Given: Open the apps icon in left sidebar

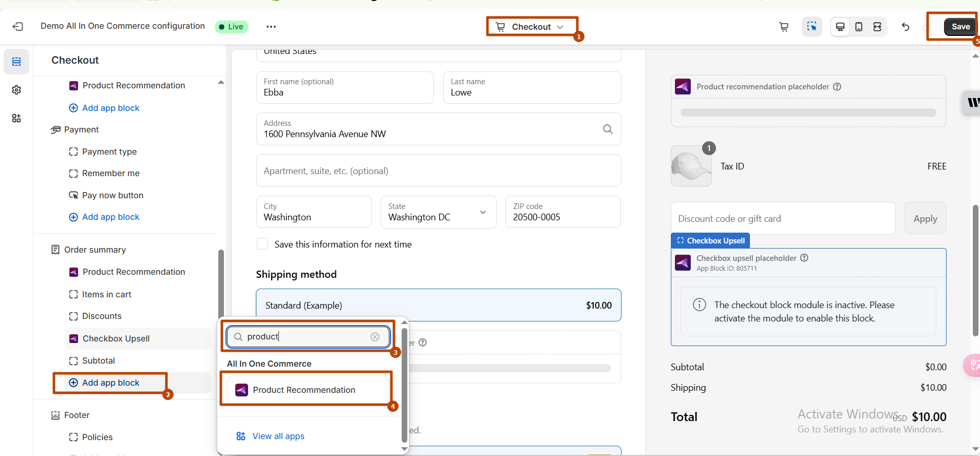Looking at the screenshot, I should pyautogui.click(x=16, y=118).
